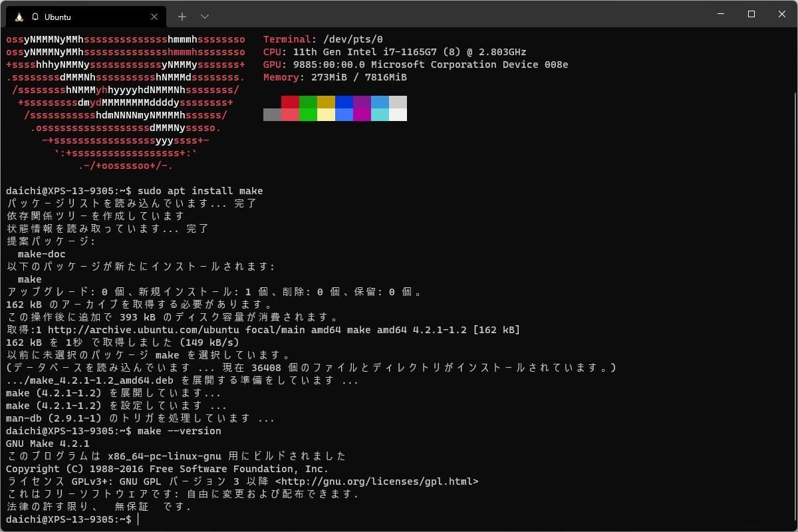Click the purple swatch in the upper color row

362,102
